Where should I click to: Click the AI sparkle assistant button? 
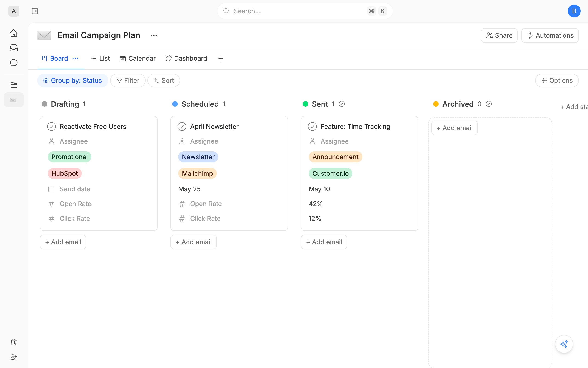[x=564, y=344]
